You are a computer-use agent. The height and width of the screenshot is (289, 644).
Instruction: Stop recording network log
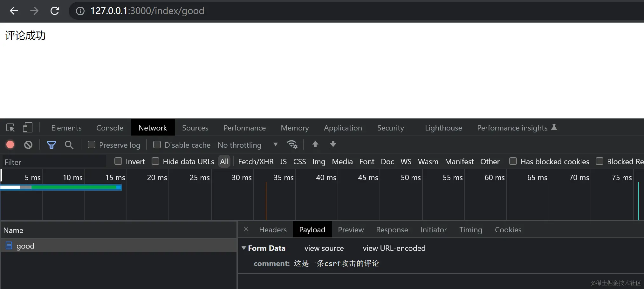click(x=10, y=145)
